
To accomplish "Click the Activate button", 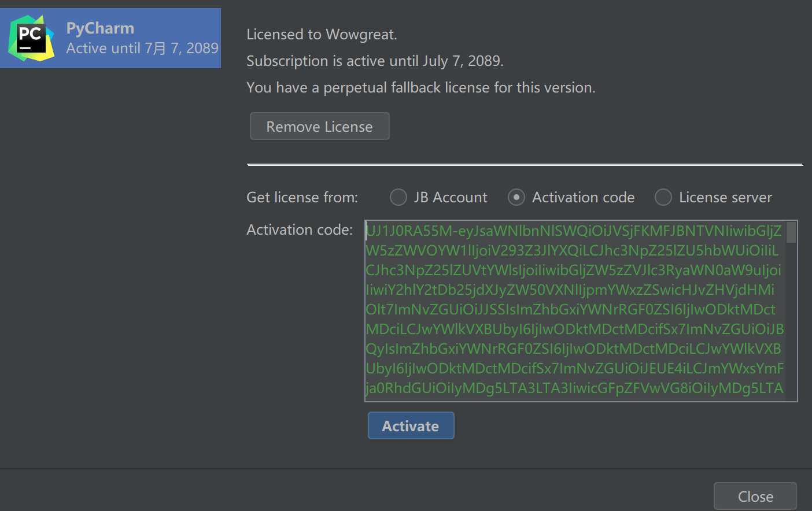I will [x=411, y=425].
